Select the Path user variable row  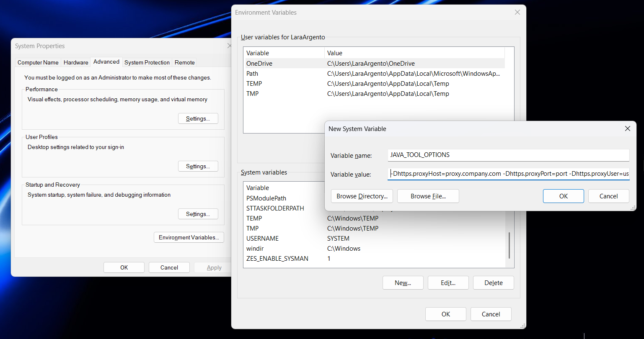[374, 74]
